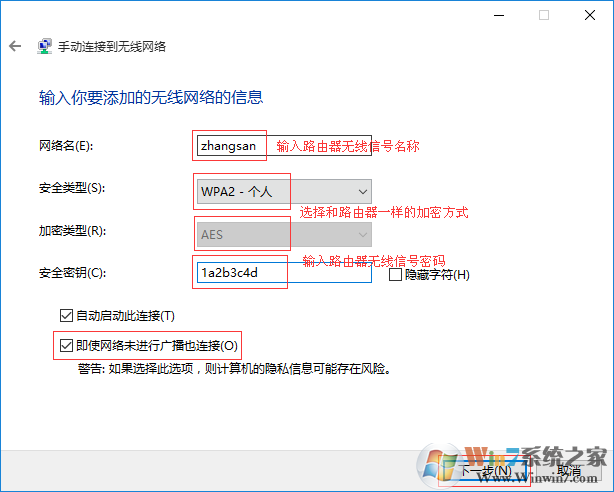Click the 取消 cancel button
The width and height of the screenshot is (614, 492).
[x=569, y=470]
